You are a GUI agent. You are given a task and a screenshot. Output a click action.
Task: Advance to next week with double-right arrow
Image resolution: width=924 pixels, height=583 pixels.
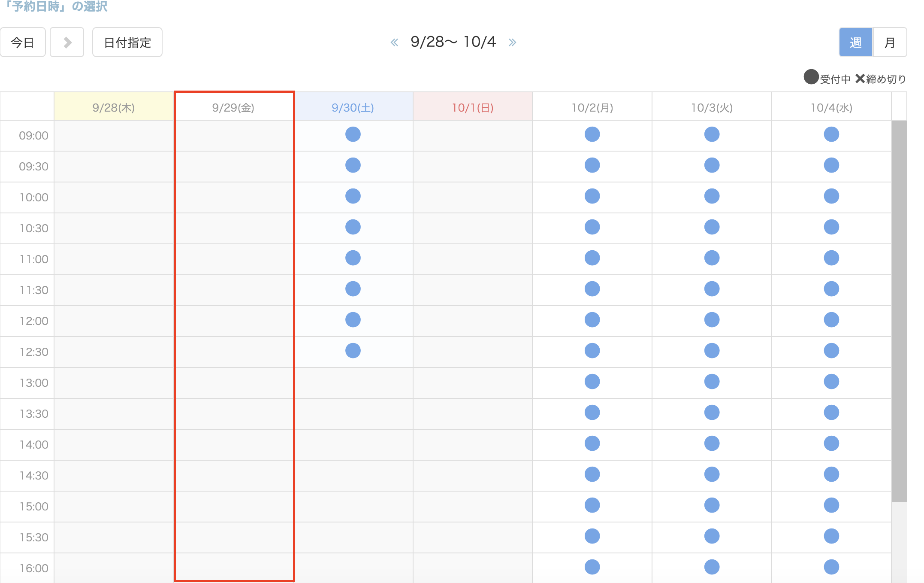pos(512,43)
